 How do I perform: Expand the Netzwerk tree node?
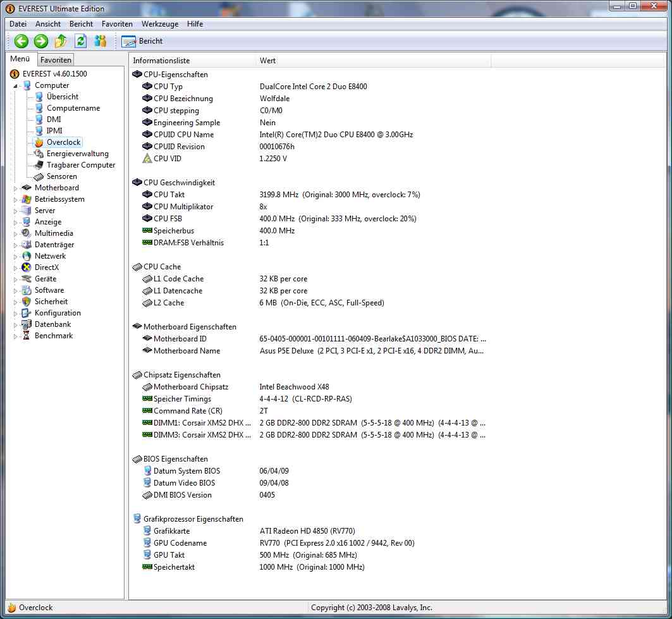coord(15,256)
